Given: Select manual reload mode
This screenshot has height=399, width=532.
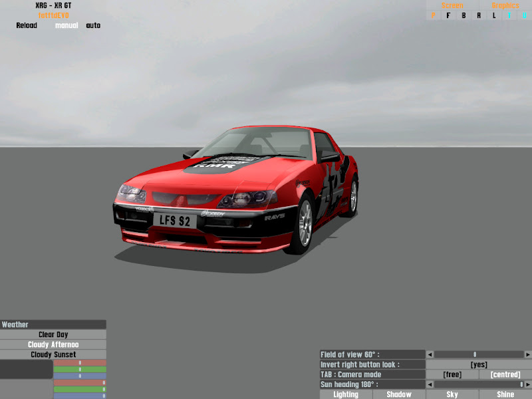Looking at the screenshot, I should 66,25.
